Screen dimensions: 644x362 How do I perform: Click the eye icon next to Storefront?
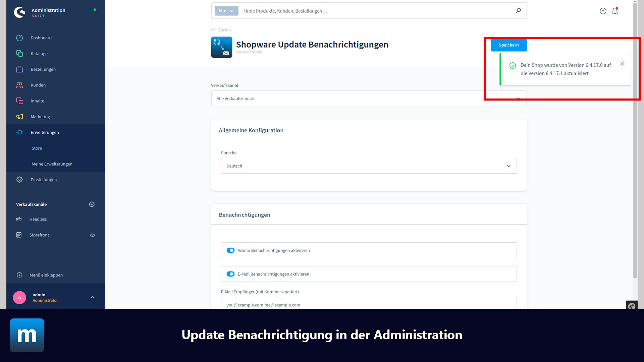tap(93, 235)
